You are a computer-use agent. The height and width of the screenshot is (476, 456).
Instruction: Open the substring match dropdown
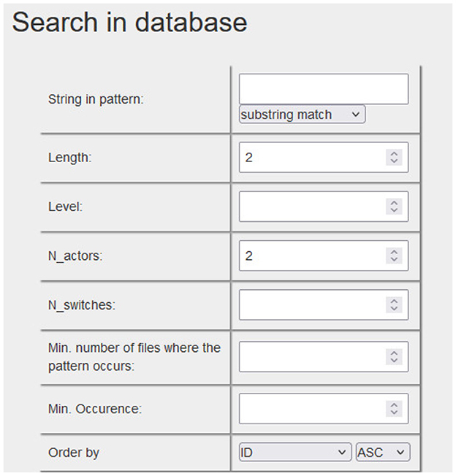point(302,115)
